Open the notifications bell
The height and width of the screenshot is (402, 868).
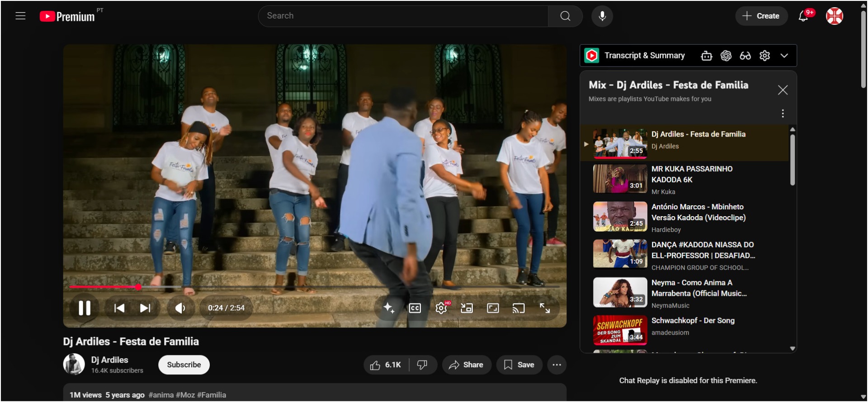click(803, 16)
